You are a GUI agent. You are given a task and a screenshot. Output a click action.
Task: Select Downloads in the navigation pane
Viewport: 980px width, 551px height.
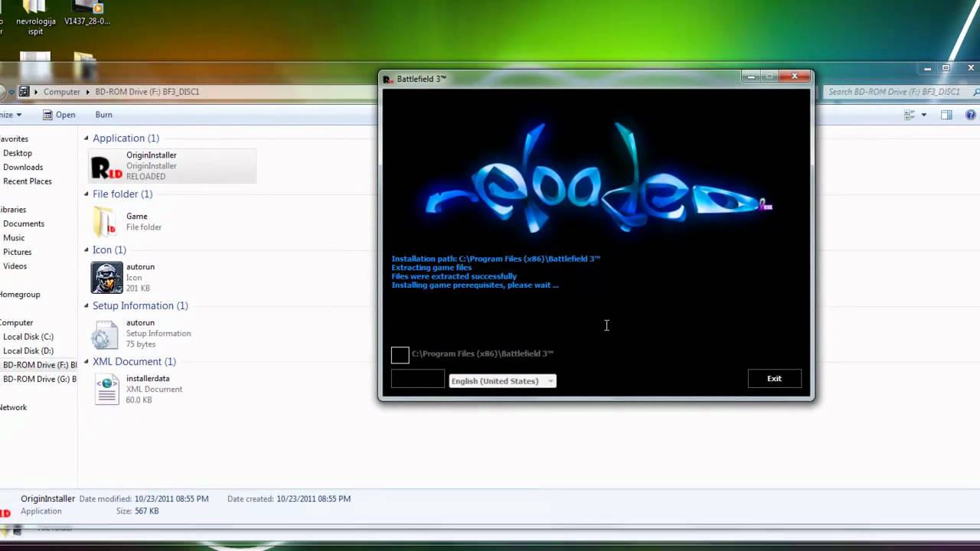click(x=23, y=167)
